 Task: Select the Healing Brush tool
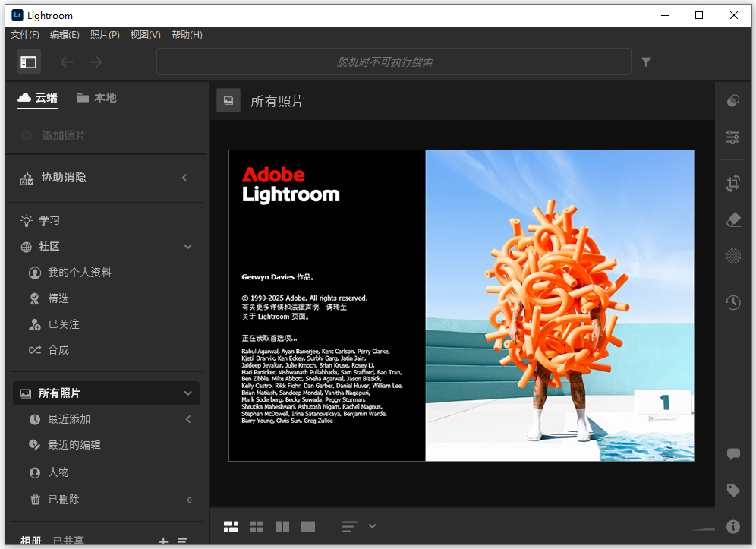pos(732,219)
